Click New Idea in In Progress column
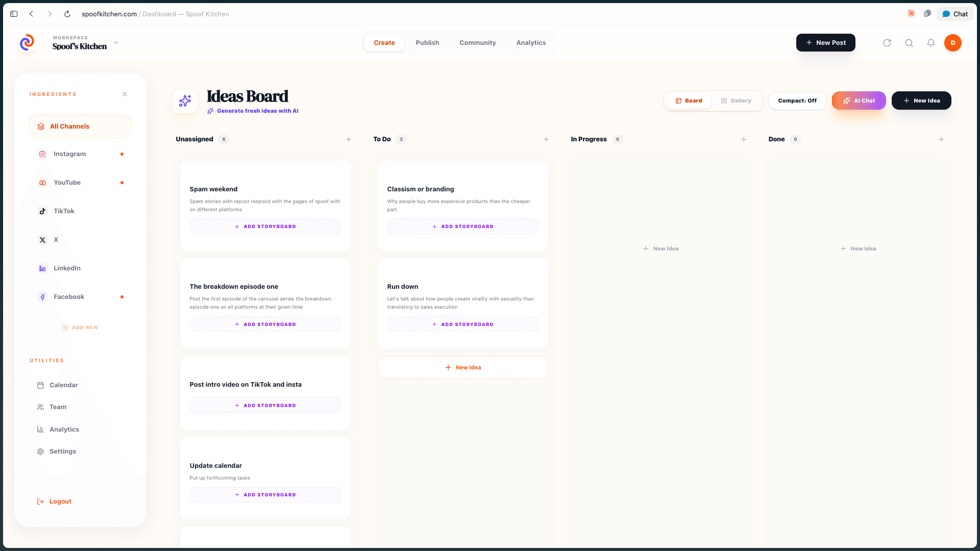This screenshot has width=980, height=551. (660, 249)
